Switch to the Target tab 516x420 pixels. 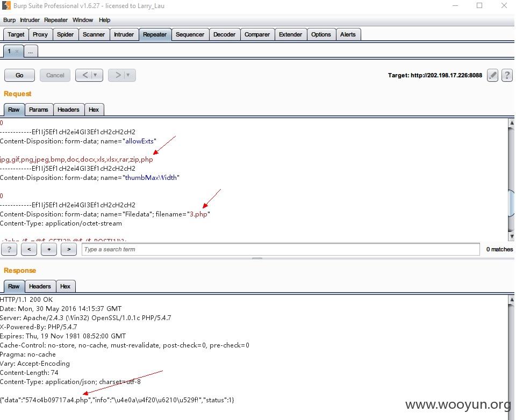16,34
